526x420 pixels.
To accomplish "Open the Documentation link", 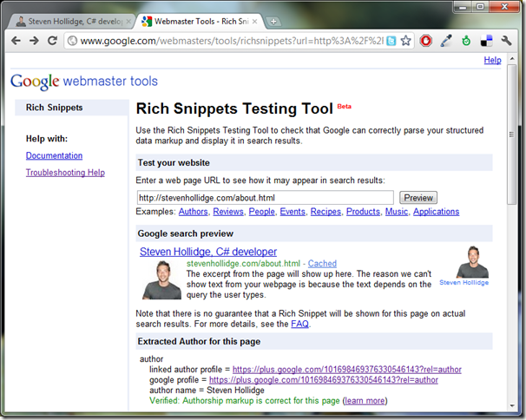I will click(x=55, y=155).
